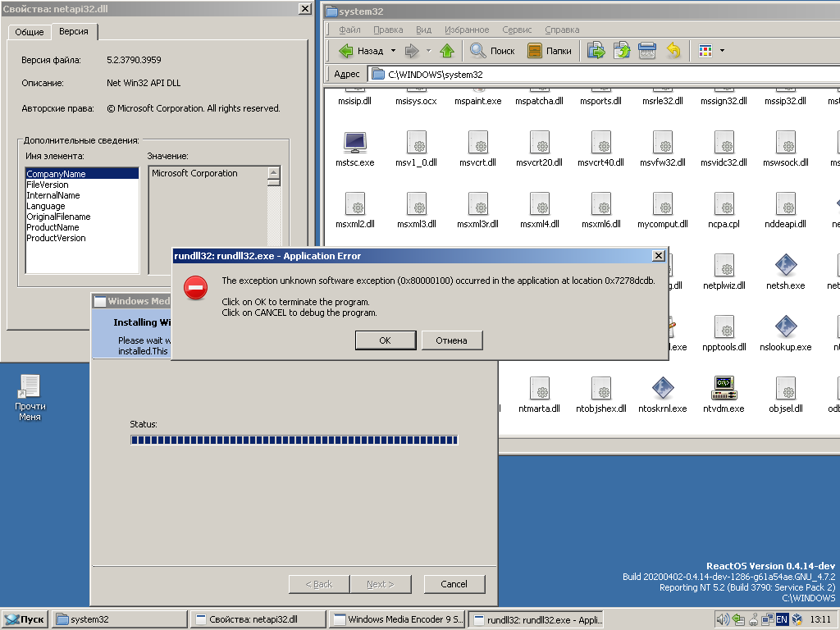The width and height of the screenshot is (840, 630).
Task: Select the ncpa.cpl file icon
Action: click(724, 204)
